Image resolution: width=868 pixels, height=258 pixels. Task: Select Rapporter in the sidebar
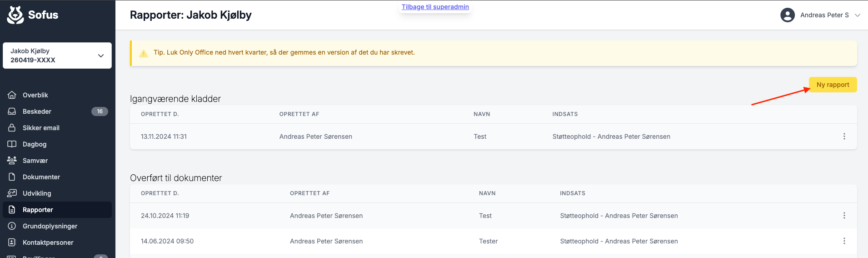coord(38,210)
